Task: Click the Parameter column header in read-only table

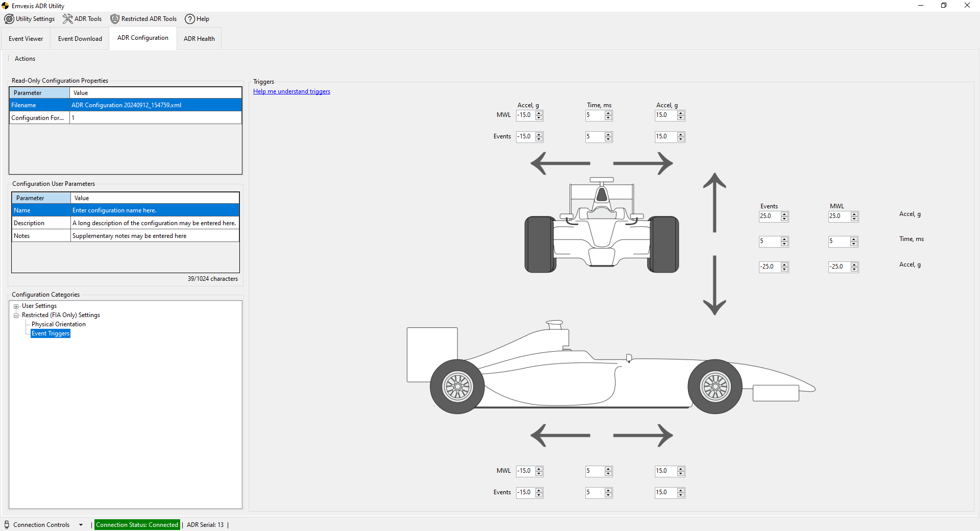Action: coord(40,93)
